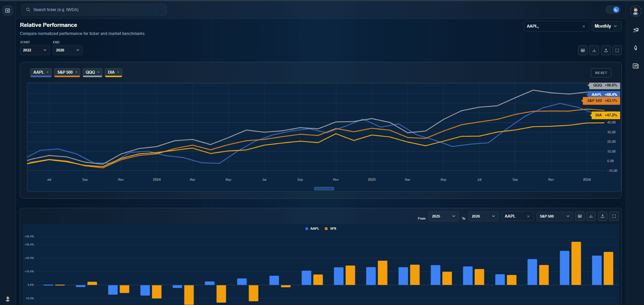Viewport: 644px width, 305px height.
Task: Click the search magnifier icon
Action: (28, 10)
